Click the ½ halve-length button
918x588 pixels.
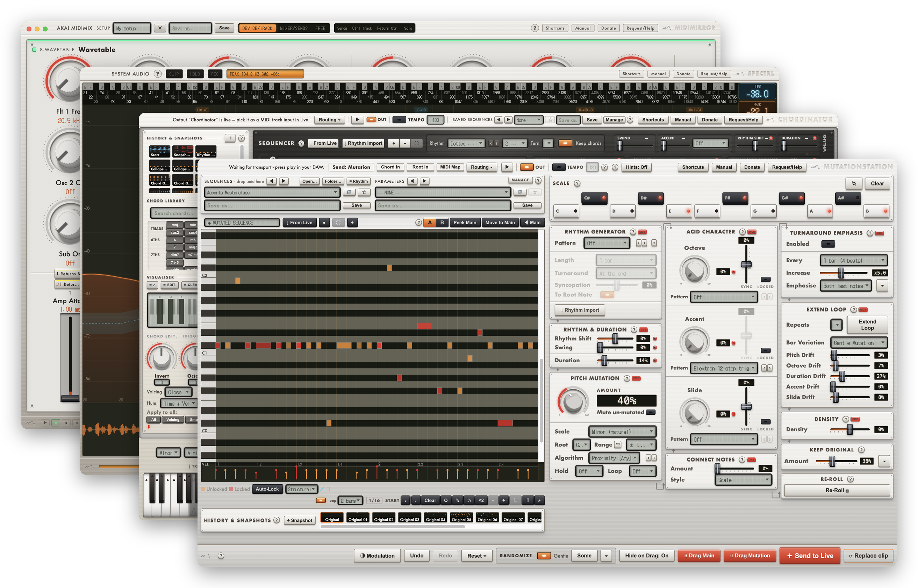pyautogui.click(x=469, y=500)
